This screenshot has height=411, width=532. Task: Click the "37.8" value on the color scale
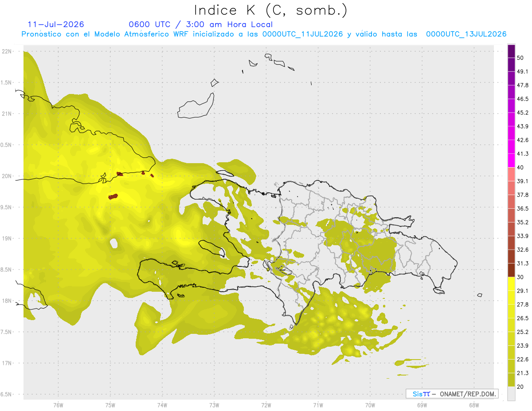click(x=523, y=195)
